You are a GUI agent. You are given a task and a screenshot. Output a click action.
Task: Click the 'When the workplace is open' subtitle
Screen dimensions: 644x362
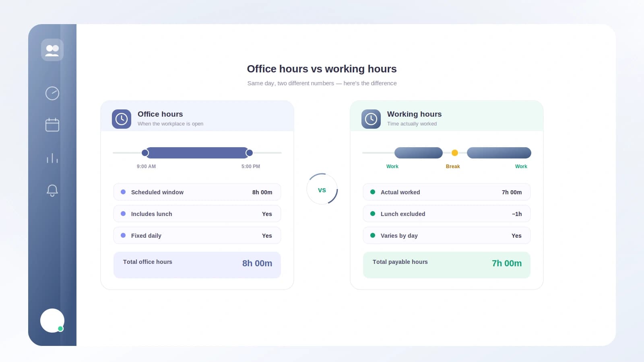point(170,124)
